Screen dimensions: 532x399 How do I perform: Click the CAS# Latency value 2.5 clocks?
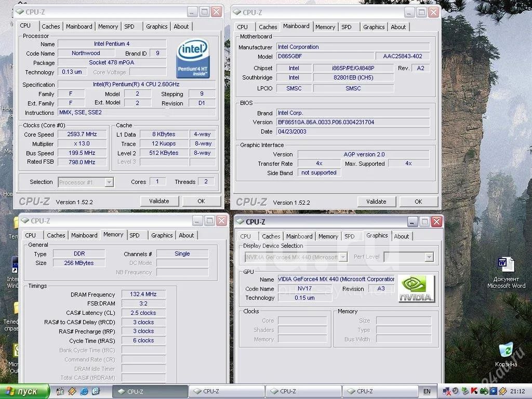[x=143, y=313]
